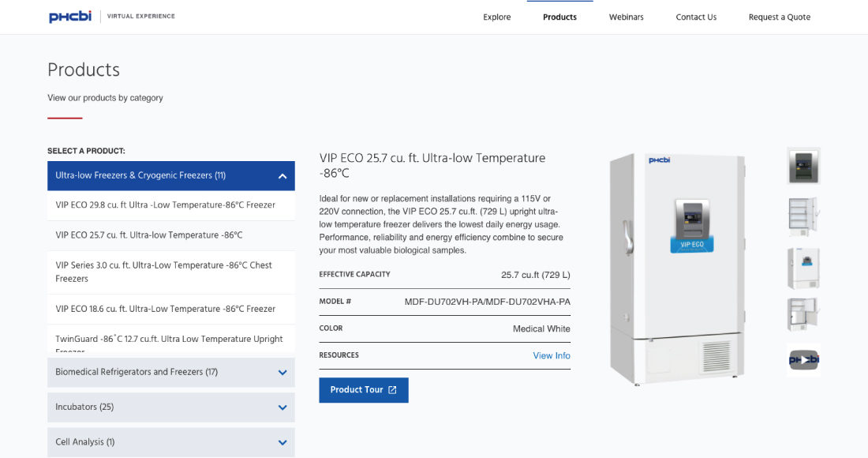Select the open freezer interior thumbnail
Viewport: 868px width, 458px height.
[x=803, y=216]
